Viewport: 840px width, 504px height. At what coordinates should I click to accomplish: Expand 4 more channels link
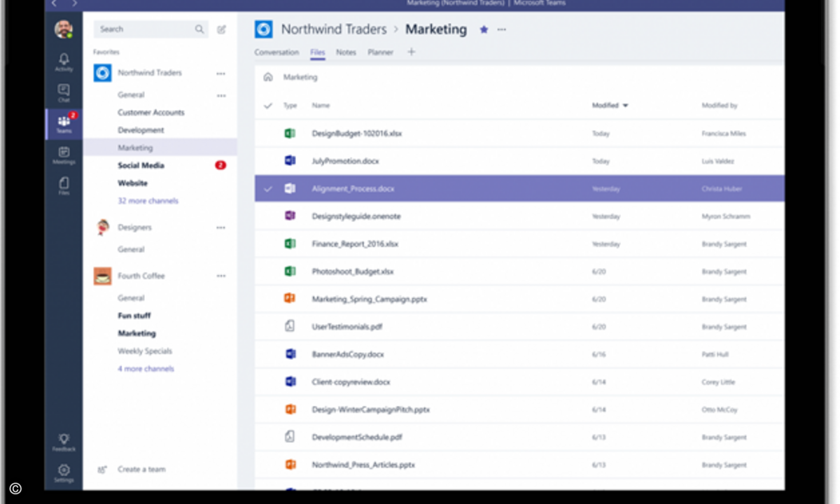click(x=146, y=369)
